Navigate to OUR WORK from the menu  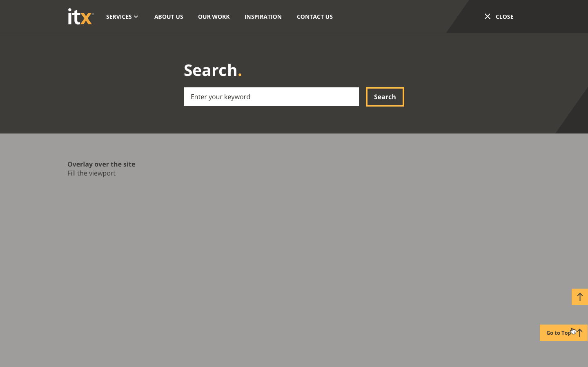coord(214,17)
